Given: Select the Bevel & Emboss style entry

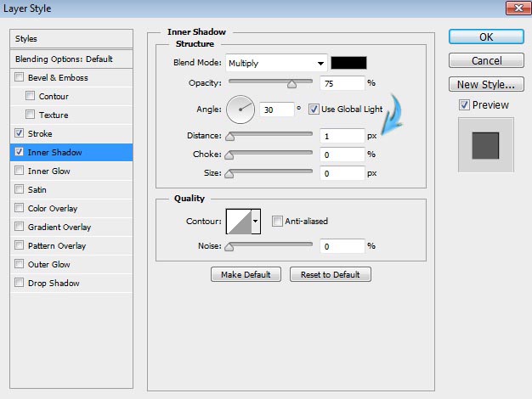Looking at the screenshot, I should (x=58, y=77).
